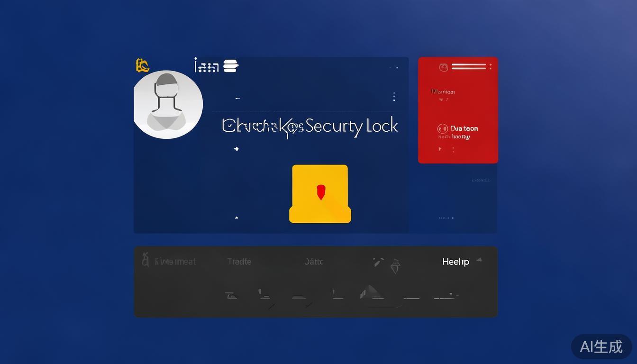The width and height of the screenshot is (637, 364).
Task: Click the round icon beside the second red panel entry
Action: pyautogui.click(x=442, y=128)
